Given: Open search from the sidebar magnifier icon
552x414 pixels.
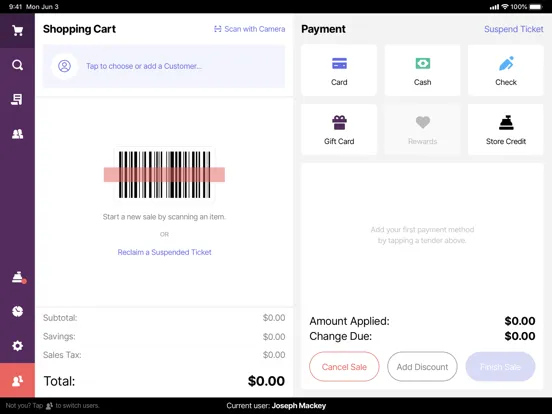Looking at the screenshot, I should 17,65.
